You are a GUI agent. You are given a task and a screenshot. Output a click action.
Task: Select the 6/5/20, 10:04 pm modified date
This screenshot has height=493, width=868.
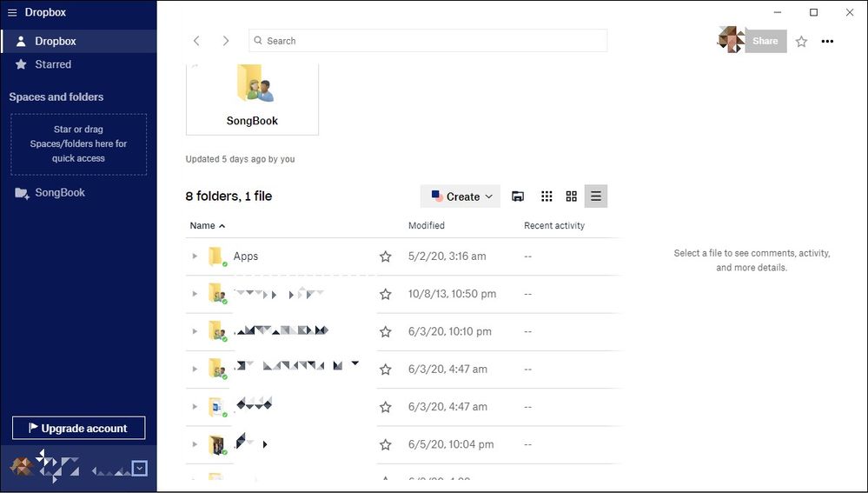(451, 444)
